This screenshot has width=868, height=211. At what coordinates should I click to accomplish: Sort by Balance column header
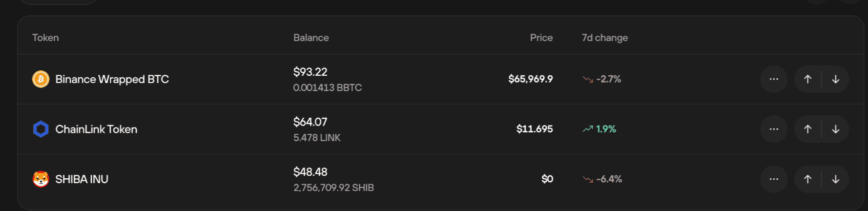(x=311, y=38)
